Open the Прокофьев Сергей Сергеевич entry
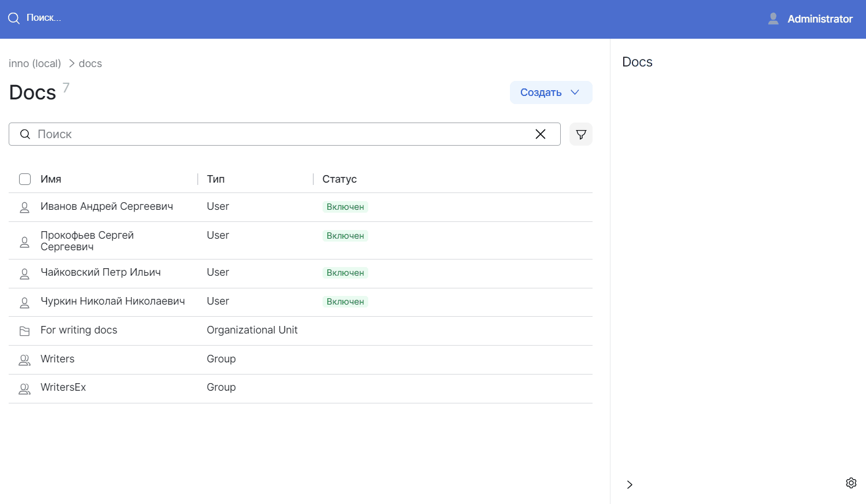The height and width of the screenshot is (504, 866). click(x=87, y=241)
